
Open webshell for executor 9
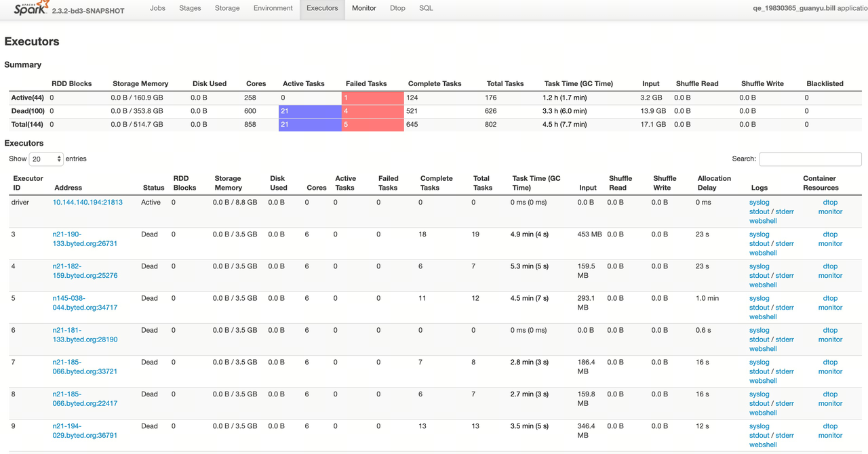[763, 445]
